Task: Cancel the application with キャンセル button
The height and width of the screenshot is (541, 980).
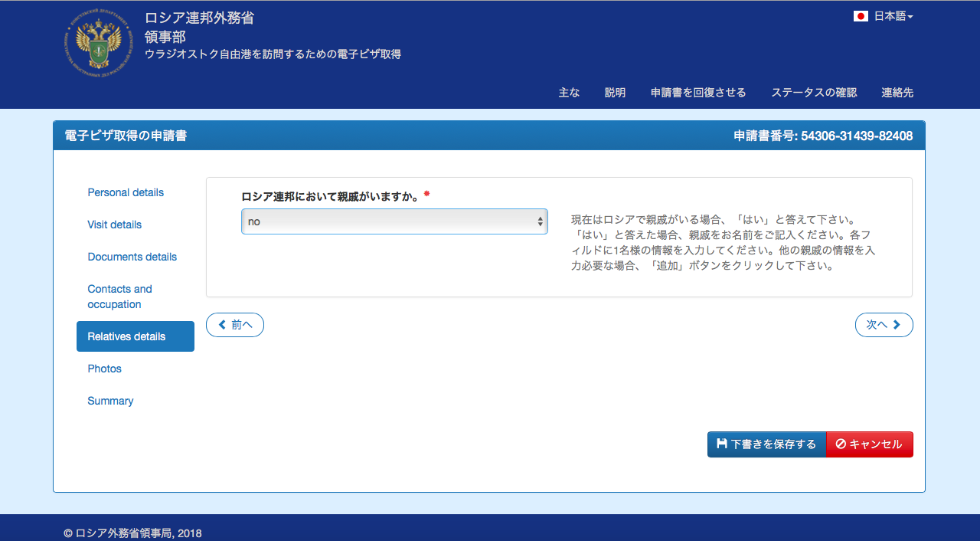Action: pyautogui.click(x=869, y=444)
